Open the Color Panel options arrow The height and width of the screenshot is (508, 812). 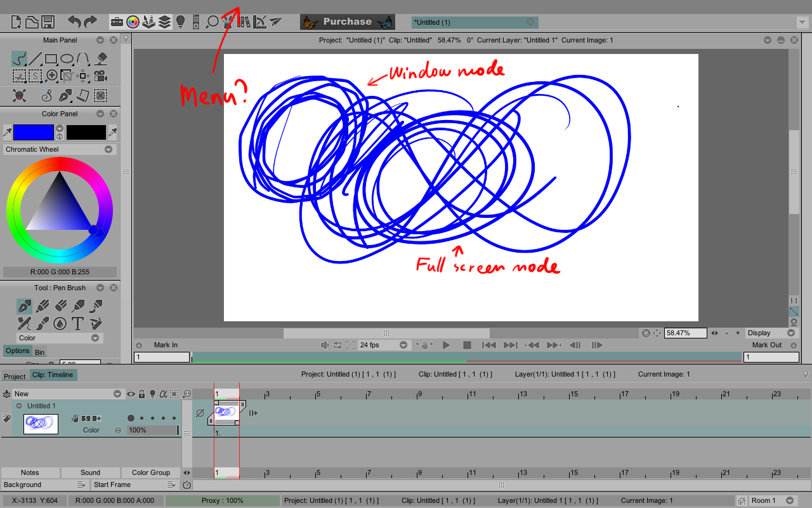pos(101,114)
